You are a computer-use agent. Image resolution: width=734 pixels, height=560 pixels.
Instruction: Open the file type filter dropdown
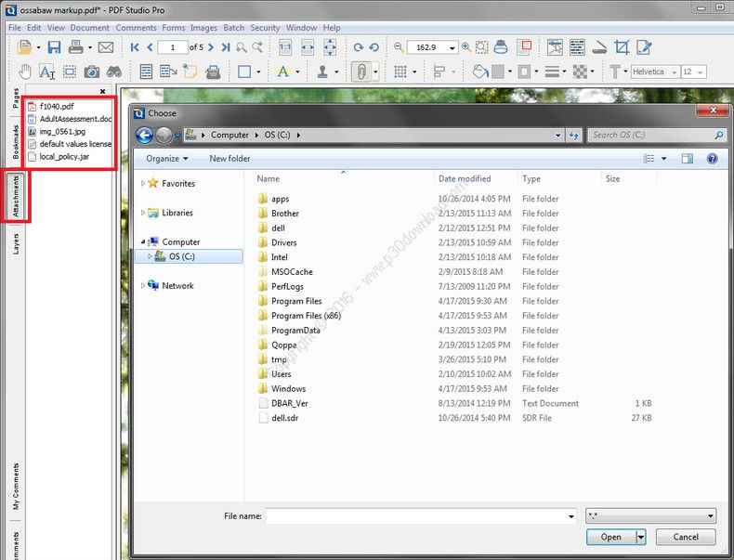[x=650, y=516]
